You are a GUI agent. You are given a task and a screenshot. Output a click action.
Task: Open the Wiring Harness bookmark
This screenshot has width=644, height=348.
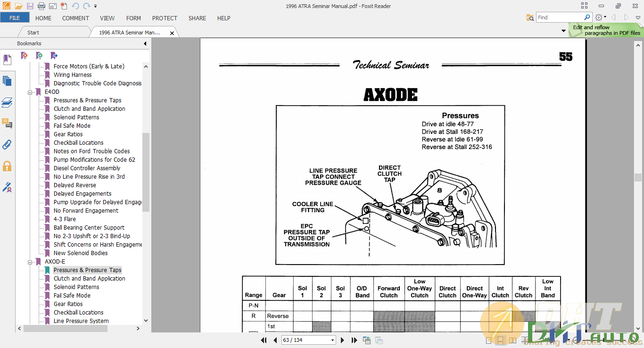pyautogui.click(x=73, y=75)
